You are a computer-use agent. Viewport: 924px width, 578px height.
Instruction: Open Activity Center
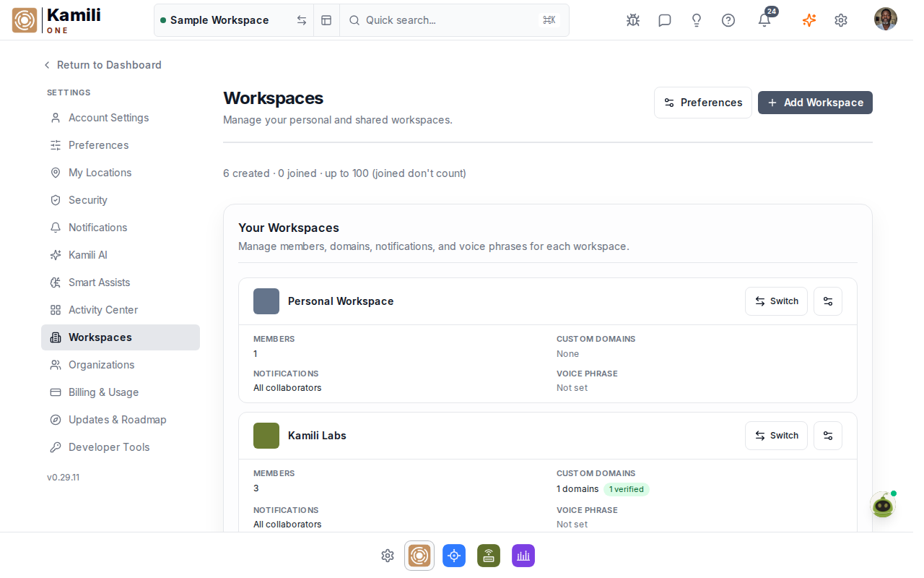(121, 310)
